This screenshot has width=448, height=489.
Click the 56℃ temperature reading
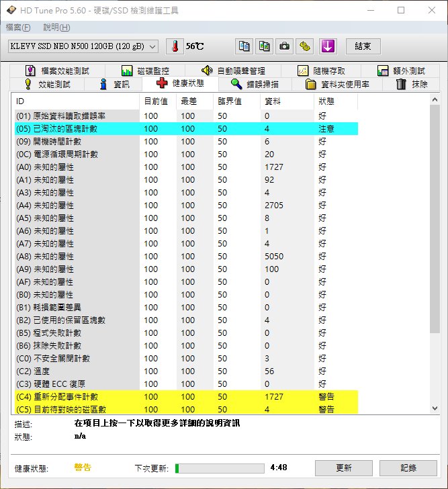point(195,46)
